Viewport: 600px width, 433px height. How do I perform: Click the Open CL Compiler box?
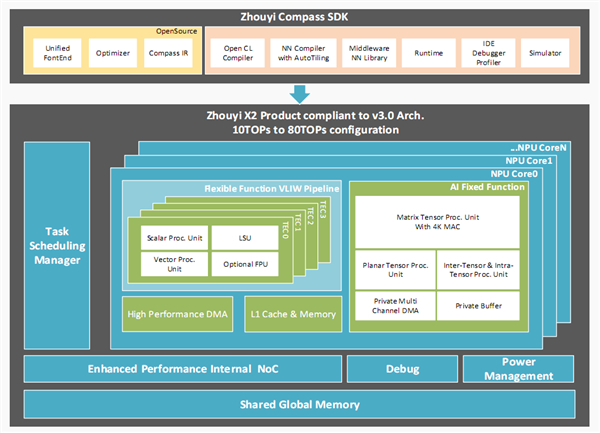[x=238, y=53]
